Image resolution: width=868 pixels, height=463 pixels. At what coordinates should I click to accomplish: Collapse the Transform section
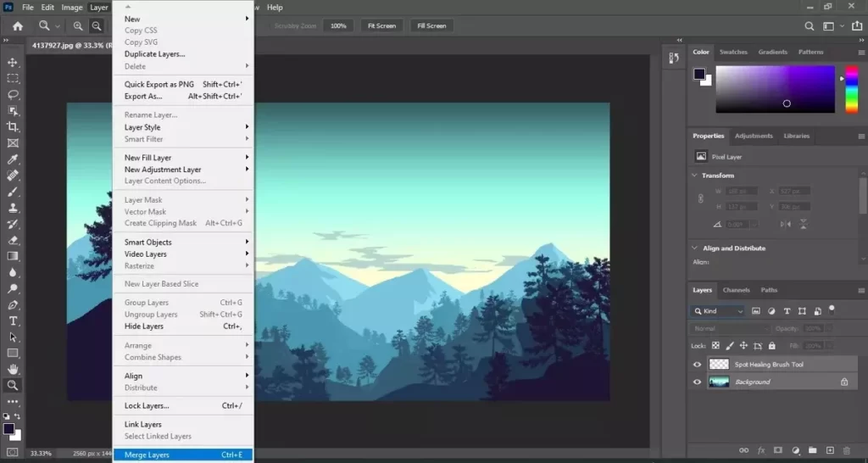[x=695, y=175]
